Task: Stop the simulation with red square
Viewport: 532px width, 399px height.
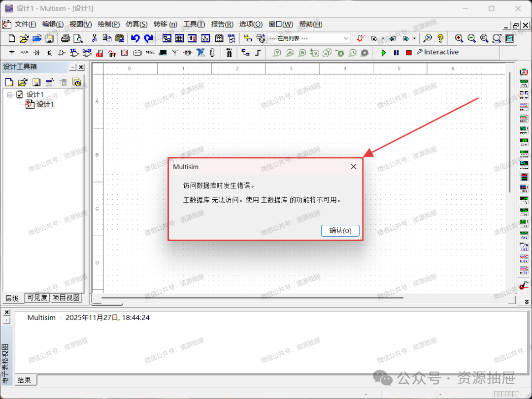Action: [x=409, y=53]
